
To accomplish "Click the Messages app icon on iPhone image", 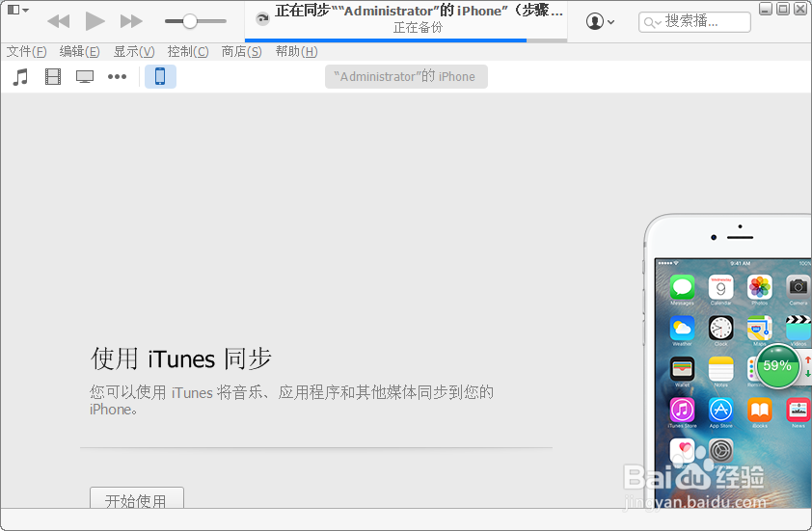I will [682, 287].
